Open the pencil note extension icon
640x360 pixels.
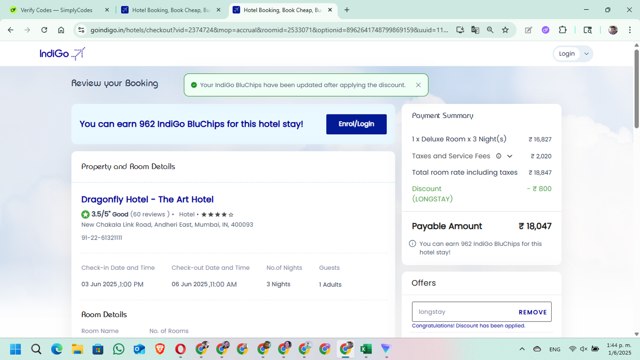pos(528,30)
